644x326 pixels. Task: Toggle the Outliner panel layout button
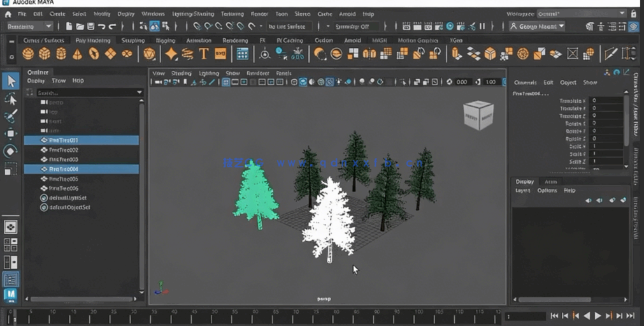click(11, 279)
